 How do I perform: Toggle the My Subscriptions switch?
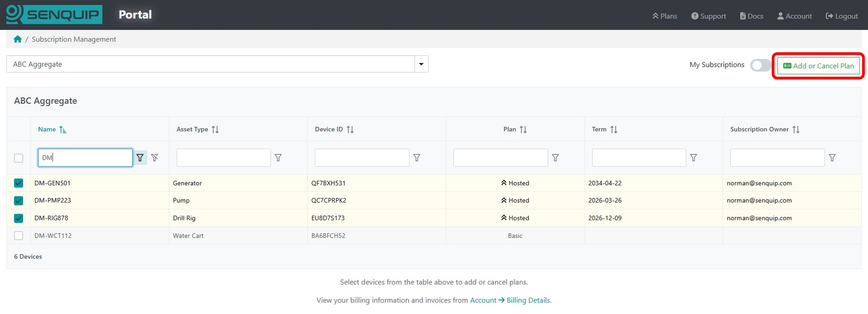[760, 65]
